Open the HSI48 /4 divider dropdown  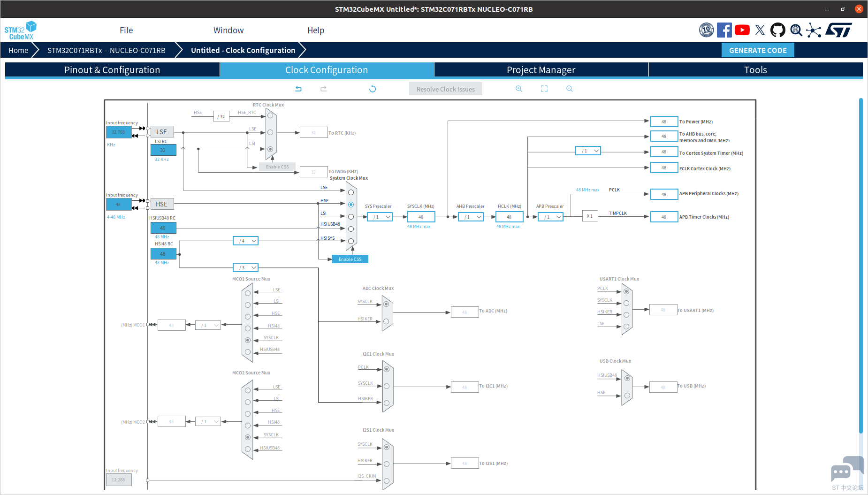coord(246,241)
